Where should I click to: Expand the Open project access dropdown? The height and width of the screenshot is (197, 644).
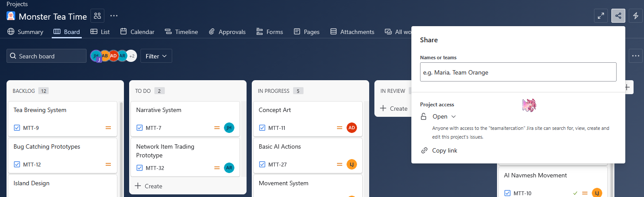(444, 116)
